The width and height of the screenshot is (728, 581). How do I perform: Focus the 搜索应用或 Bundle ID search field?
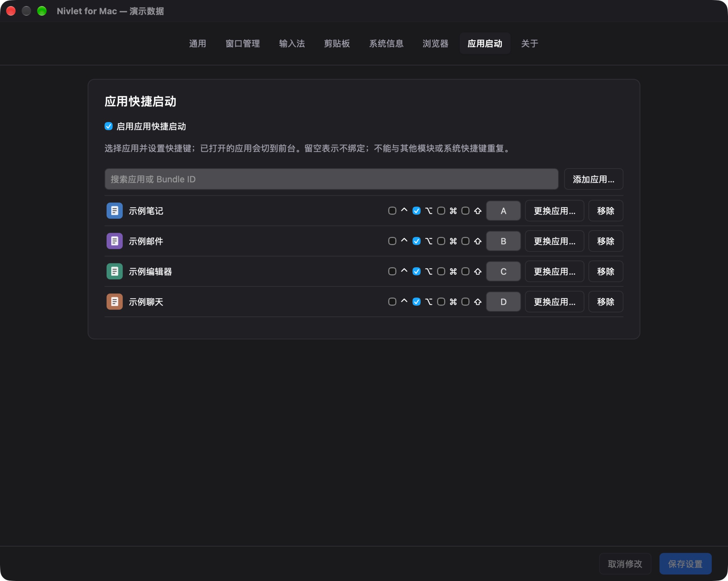click(331, 179)
